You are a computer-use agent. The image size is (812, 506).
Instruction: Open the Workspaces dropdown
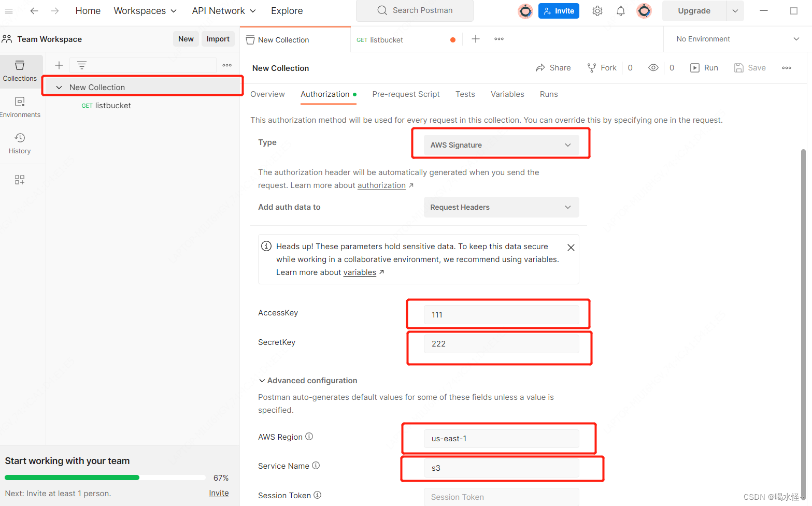145,11
